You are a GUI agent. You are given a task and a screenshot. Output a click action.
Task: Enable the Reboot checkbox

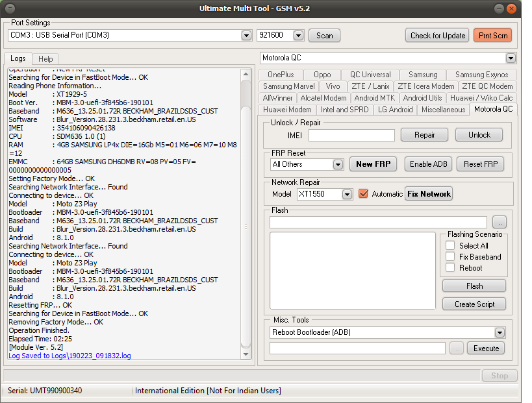pos(450,267)
